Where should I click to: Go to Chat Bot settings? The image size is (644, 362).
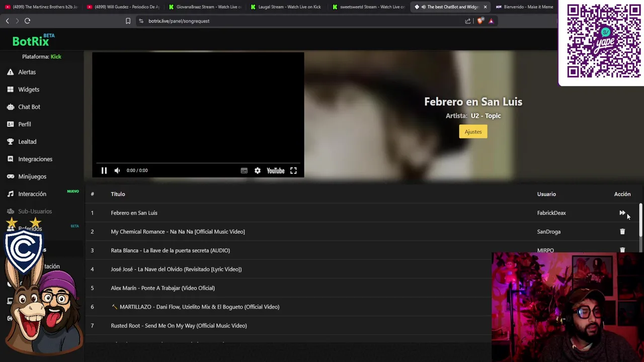[29, 107]
